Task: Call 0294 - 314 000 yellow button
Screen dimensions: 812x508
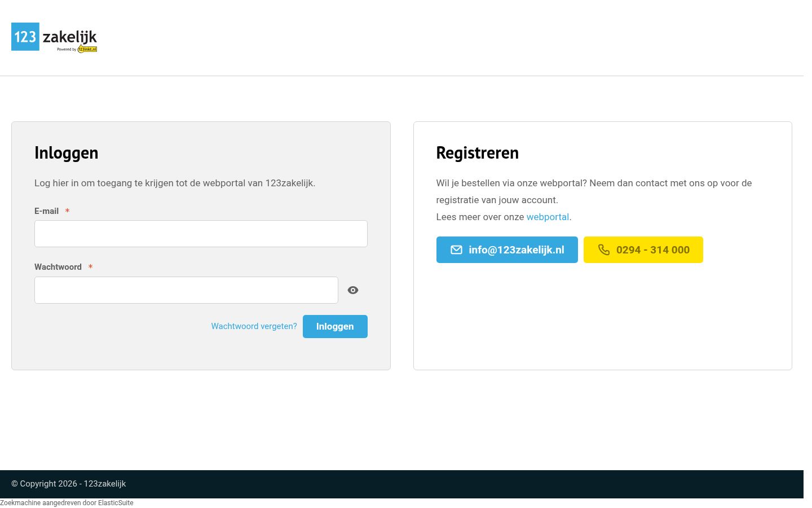Action: pos(643,249)
